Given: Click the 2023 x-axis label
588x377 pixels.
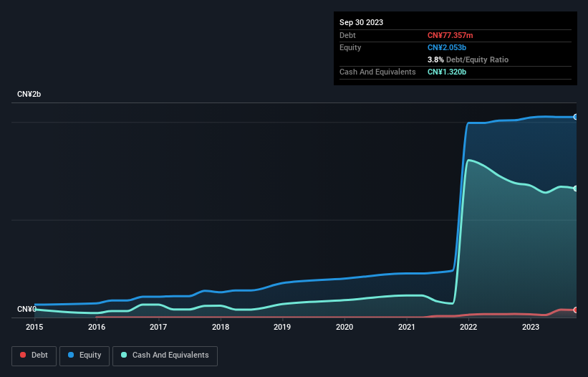Looking at the screenshot, I should click(531, 327).
